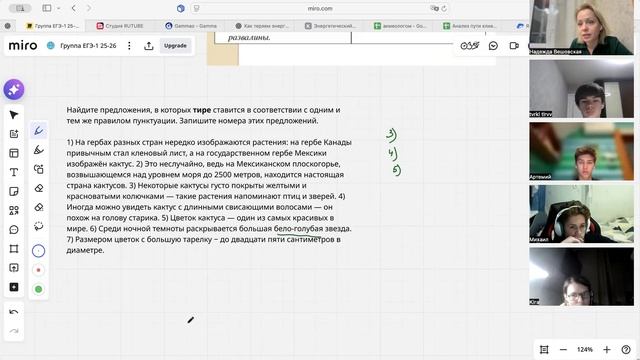
Task: Select the Eraser tool
Action: point(39,188)
